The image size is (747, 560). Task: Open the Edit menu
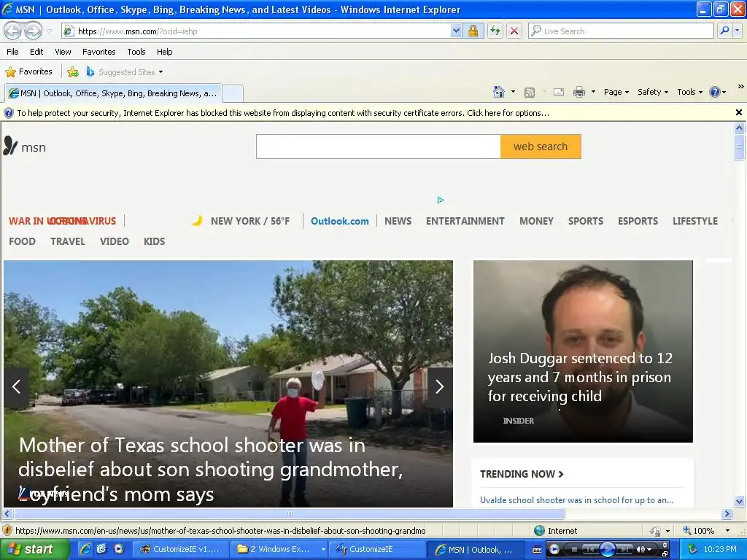[x=36, y=52]
